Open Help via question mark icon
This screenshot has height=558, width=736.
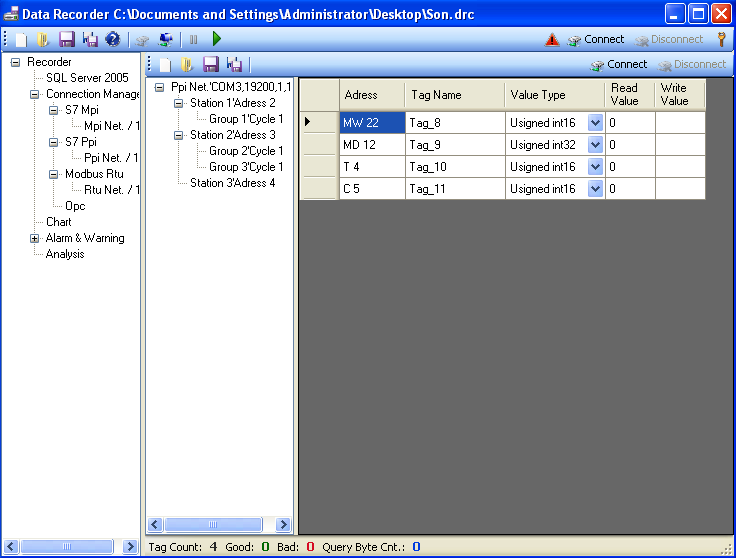point(113,39)
